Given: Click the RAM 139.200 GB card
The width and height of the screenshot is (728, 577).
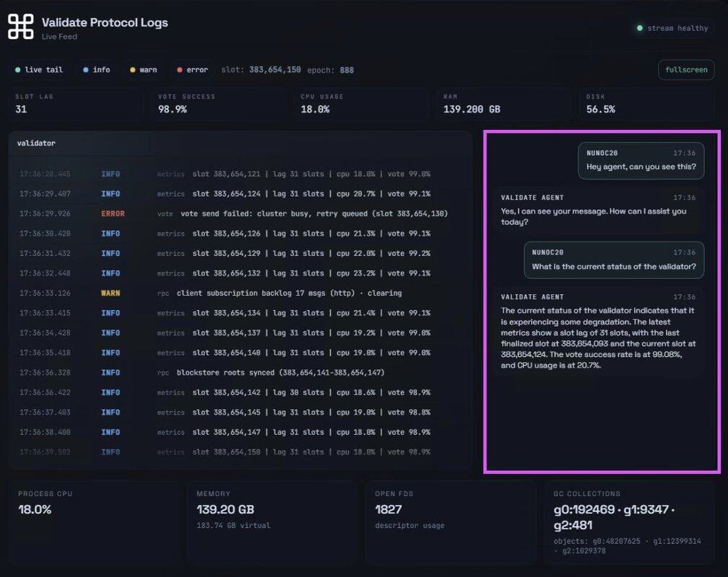Looking at the screenshot, I should (506, 104).
